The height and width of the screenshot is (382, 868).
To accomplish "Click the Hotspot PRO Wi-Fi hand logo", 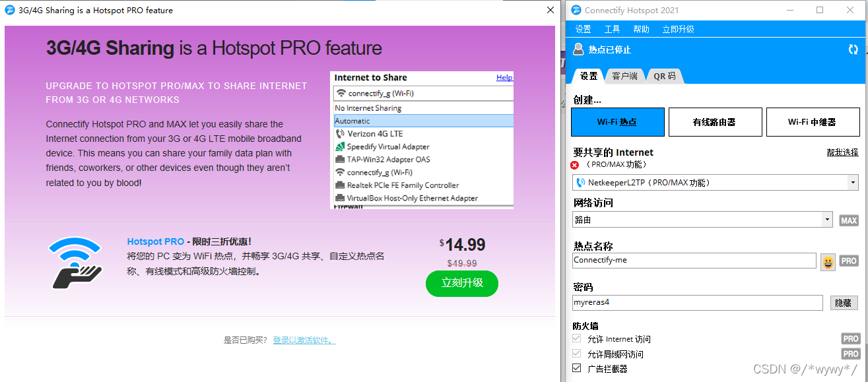I will (76, 263).
